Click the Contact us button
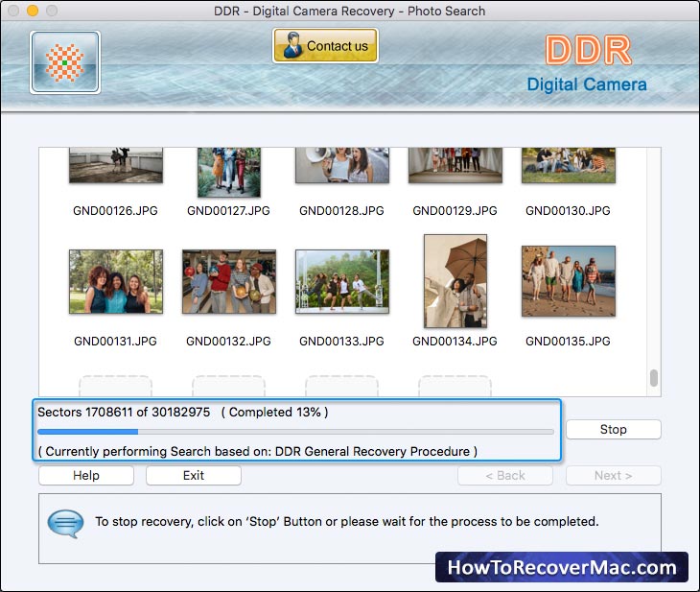The width and height of the screenshot is (700, 592). tap(325, 45)
